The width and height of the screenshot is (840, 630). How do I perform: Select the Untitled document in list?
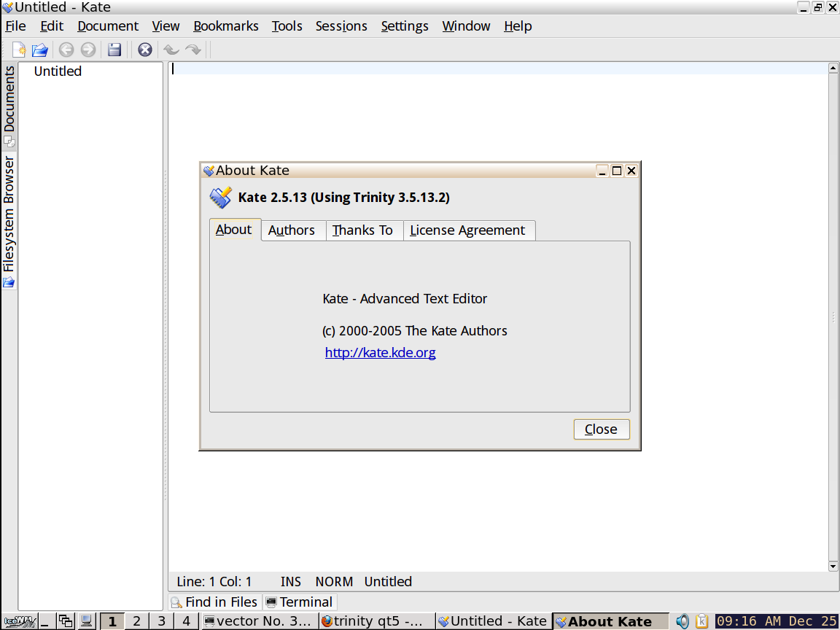[58, 71]
